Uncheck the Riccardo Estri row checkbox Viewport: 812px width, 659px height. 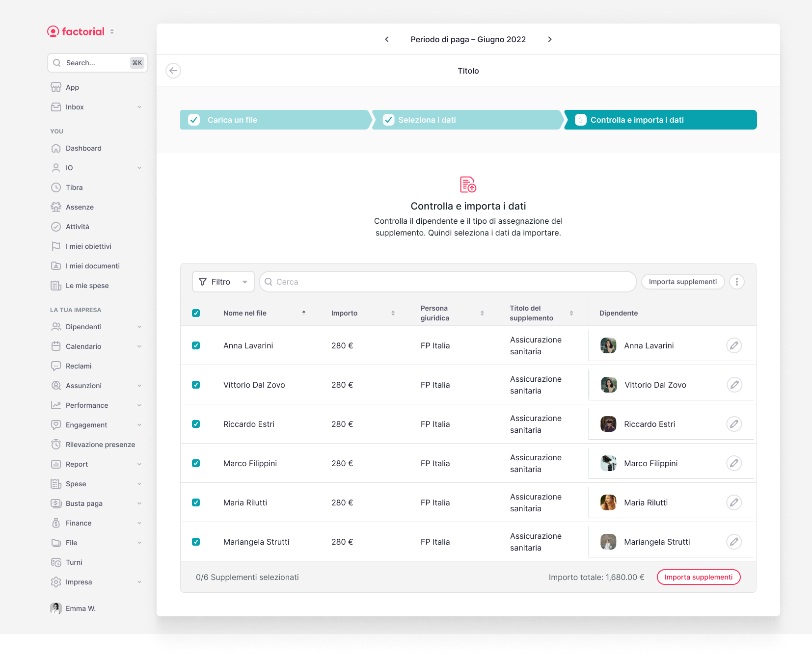(x=196, y=424)
